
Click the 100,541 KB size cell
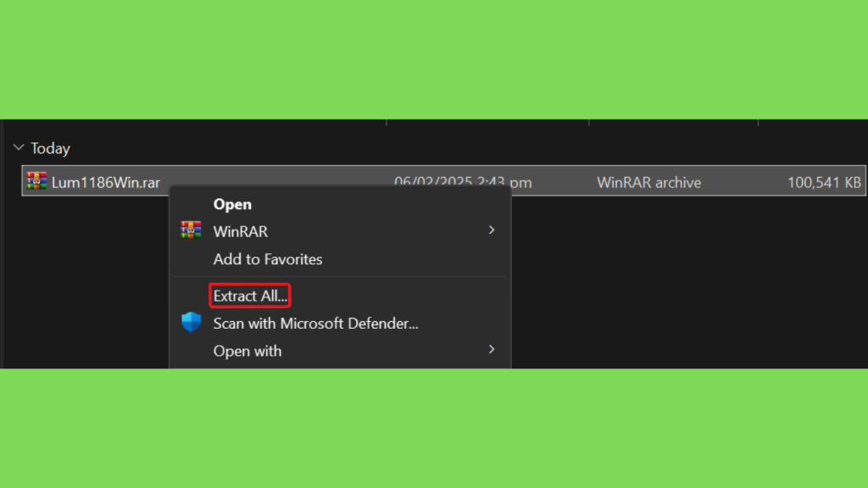(x=824, y=182)
